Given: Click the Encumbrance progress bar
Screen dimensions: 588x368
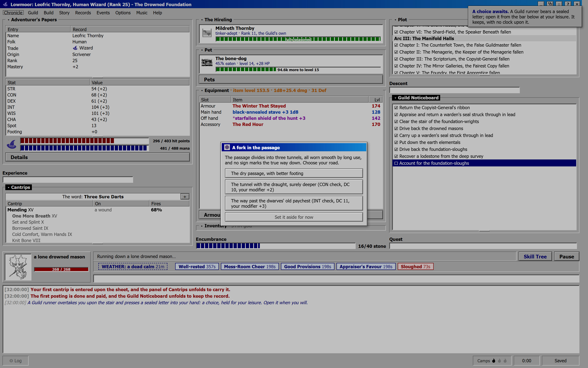Looking at the screenshot, I should click(276, 246).
